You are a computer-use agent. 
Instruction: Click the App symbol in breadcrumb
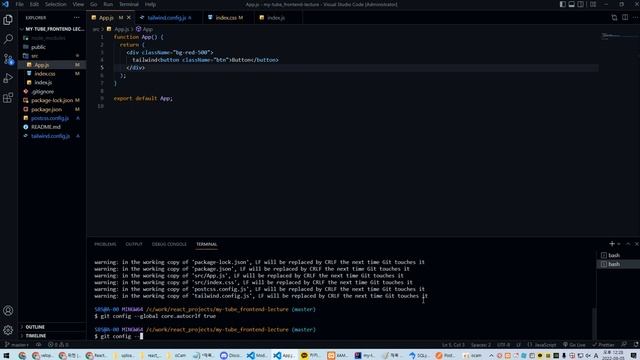pos(144,29)
